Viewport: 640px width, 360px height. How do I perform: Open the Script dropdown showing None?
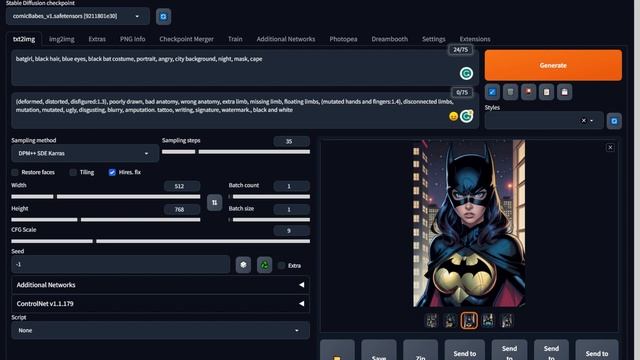click(x=160, y=331)
